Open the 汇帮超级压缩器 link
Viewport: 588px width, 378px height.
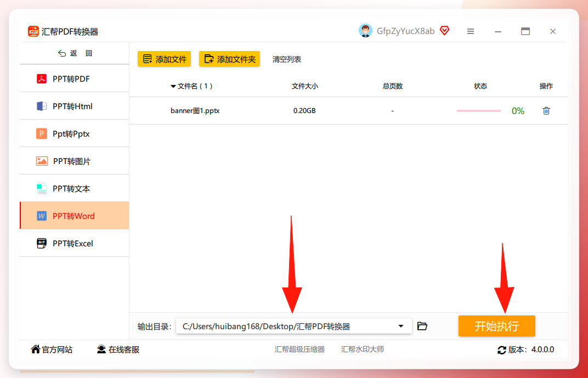(299, 349)
